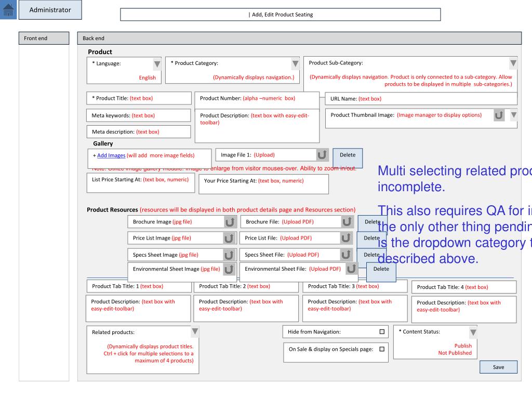Viewport: 532px width, 399px height.
Task: Click the Product Resources heading
Action: click(x=112, y=210)
